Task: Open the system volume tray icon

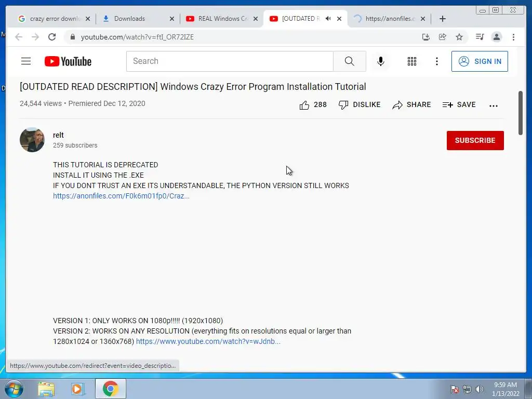Action: (x=479, y=389)
